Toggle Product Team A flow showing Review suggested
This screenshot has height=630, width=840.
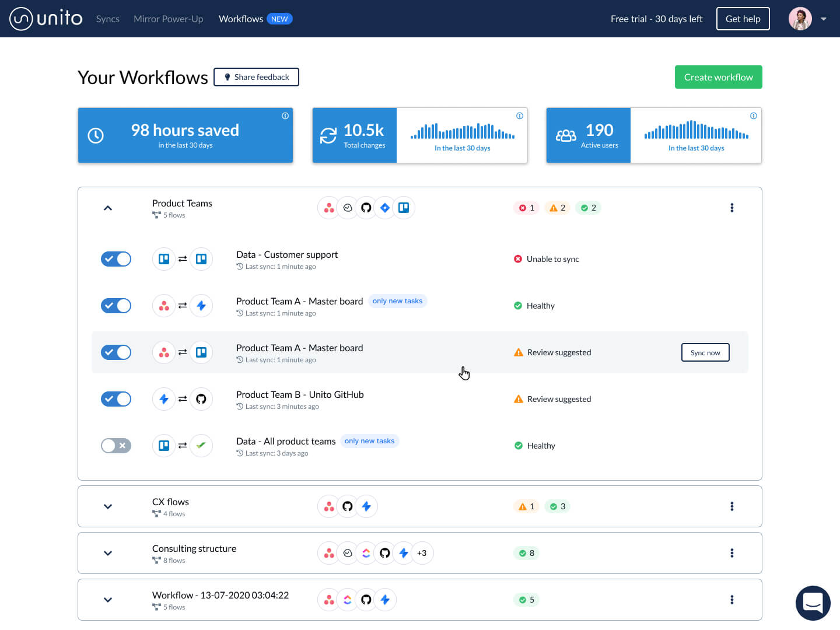tap(116, 352)
